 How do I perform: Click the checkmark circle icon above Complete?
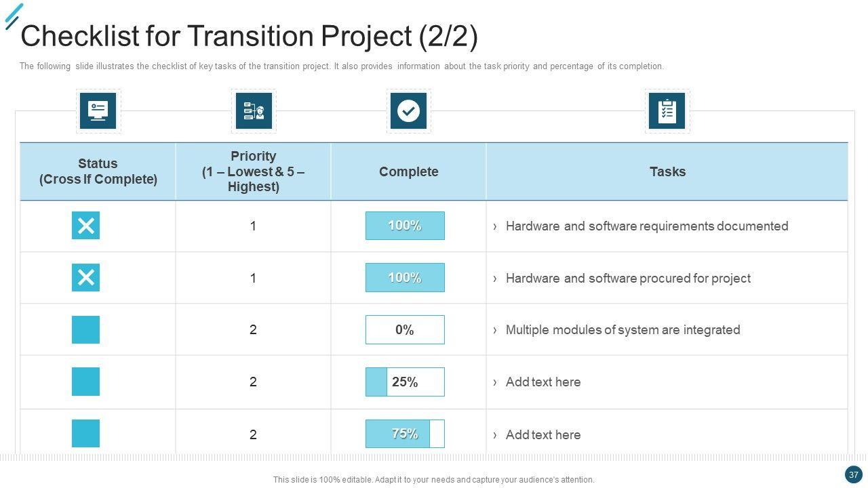click(408, 110)
